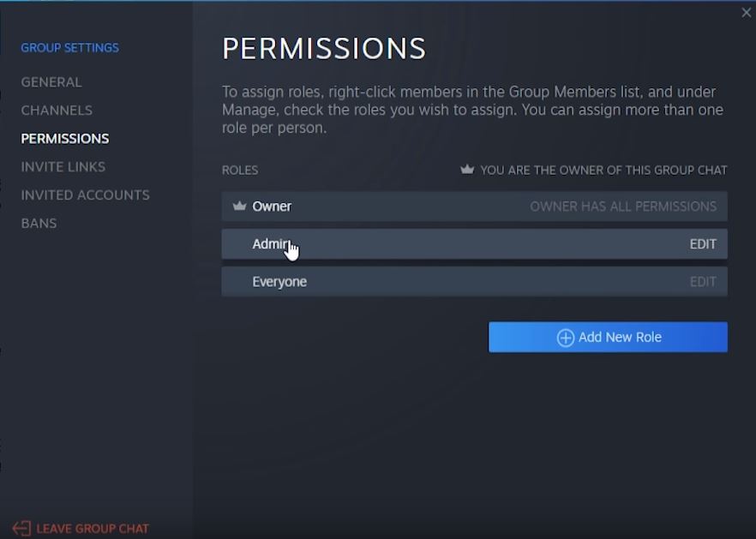The image size is (756, 539).
Task: Show the Bans section
Action: pyautogui.click(x=39, y=224)
